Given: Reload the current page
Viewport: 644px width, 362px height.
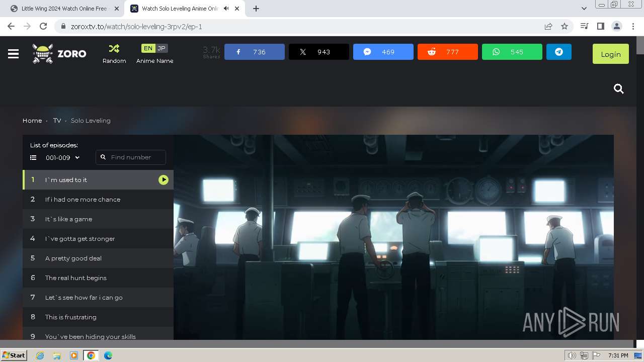Looking at the screenshot, I should click(x=43, y=26).
